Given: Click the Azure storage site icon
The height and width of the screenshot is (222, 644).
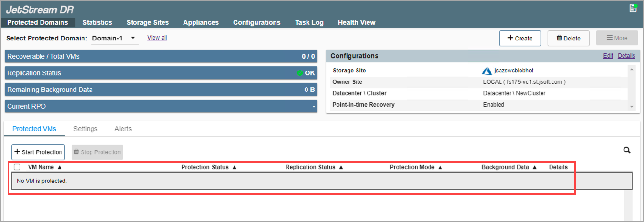Looking at the screenshot, I should pyautogui.click(x=487, y=71).
